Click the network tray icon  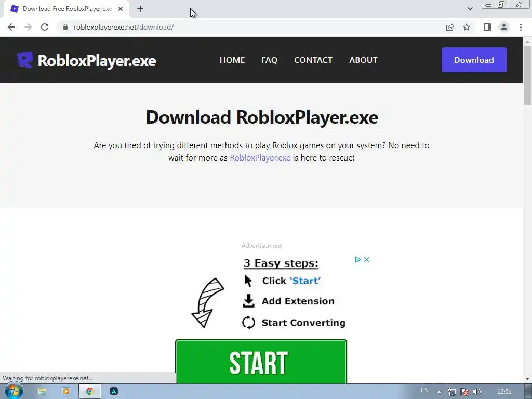click(x=451, y=392)
